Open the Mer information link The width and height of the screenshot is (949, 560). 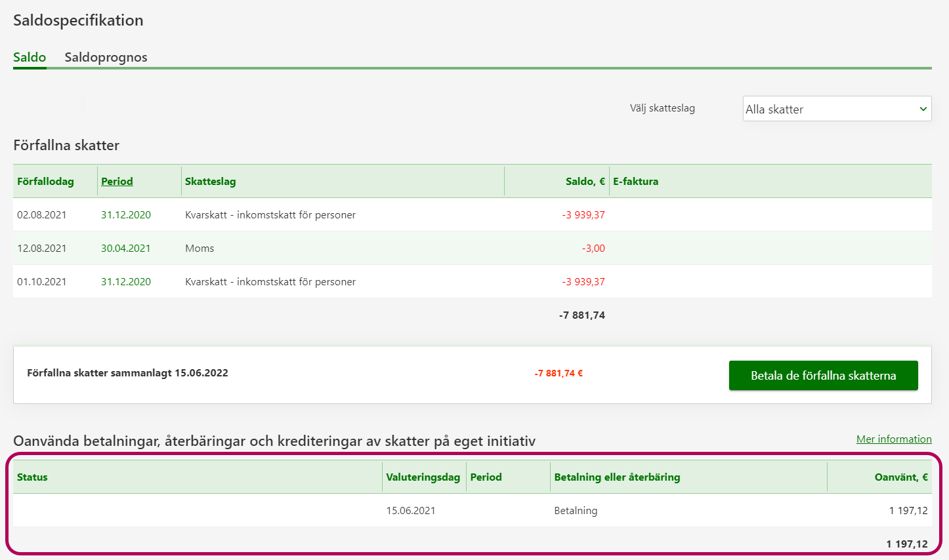893,439
